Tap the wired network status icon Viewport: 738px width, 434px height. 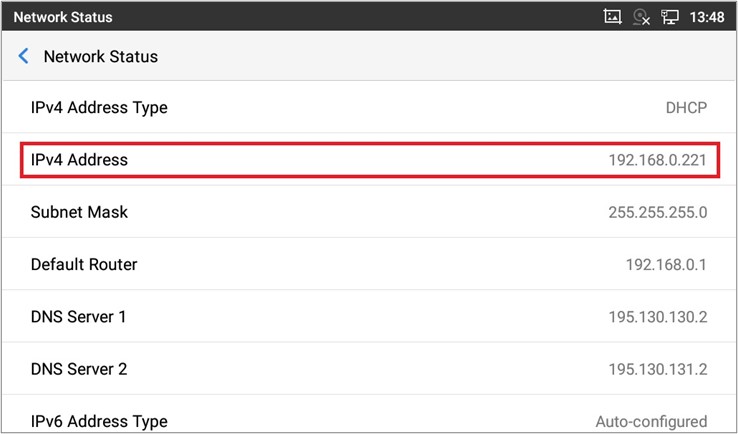pos(671,17)
